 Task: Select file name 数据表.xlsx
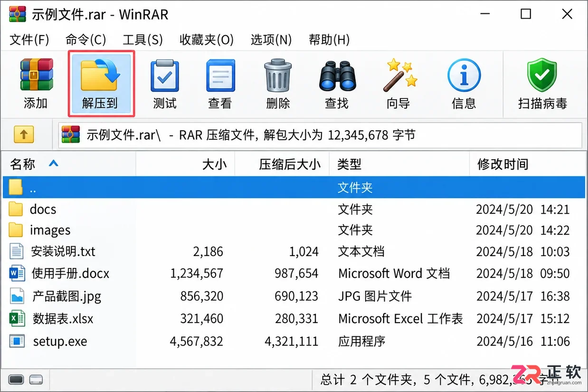[x=63, y=318]
